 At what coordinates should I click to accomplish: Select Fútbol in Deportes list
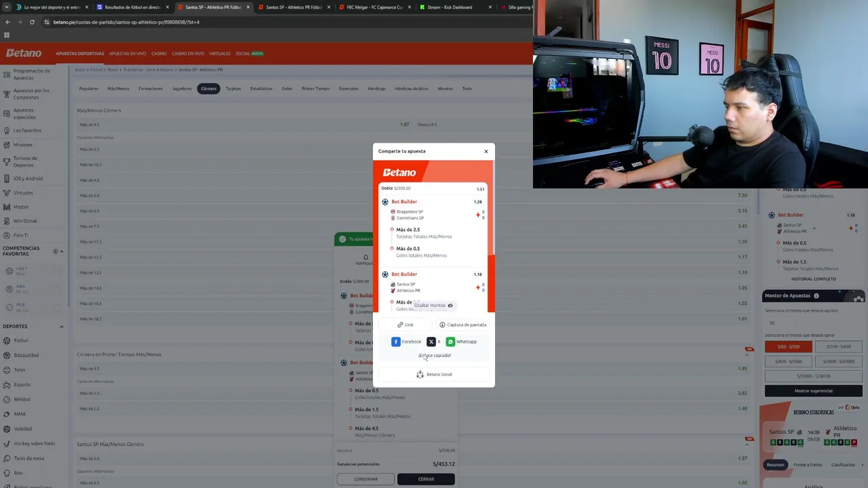[21, 340]
